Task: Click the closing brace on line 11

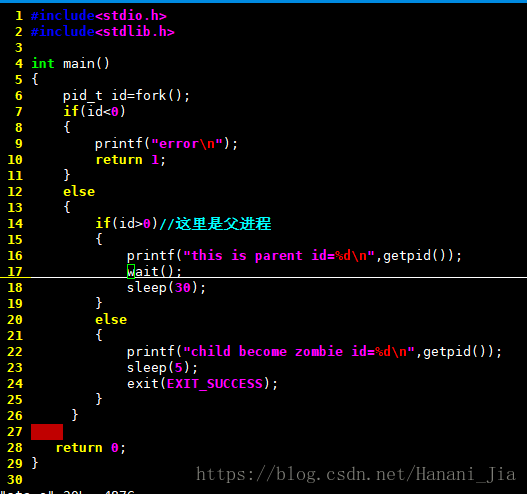Action: pos(67,175)
